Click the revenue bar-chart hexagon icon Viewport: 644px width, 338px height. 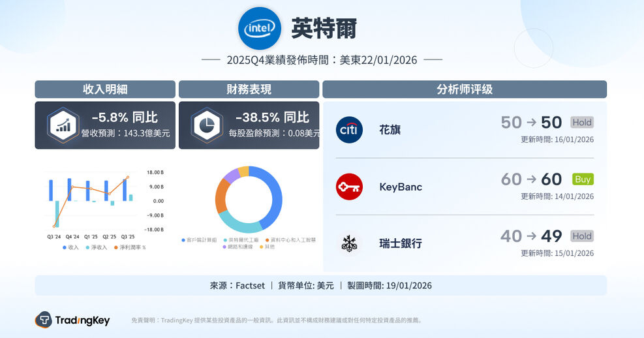pos(63,125)
